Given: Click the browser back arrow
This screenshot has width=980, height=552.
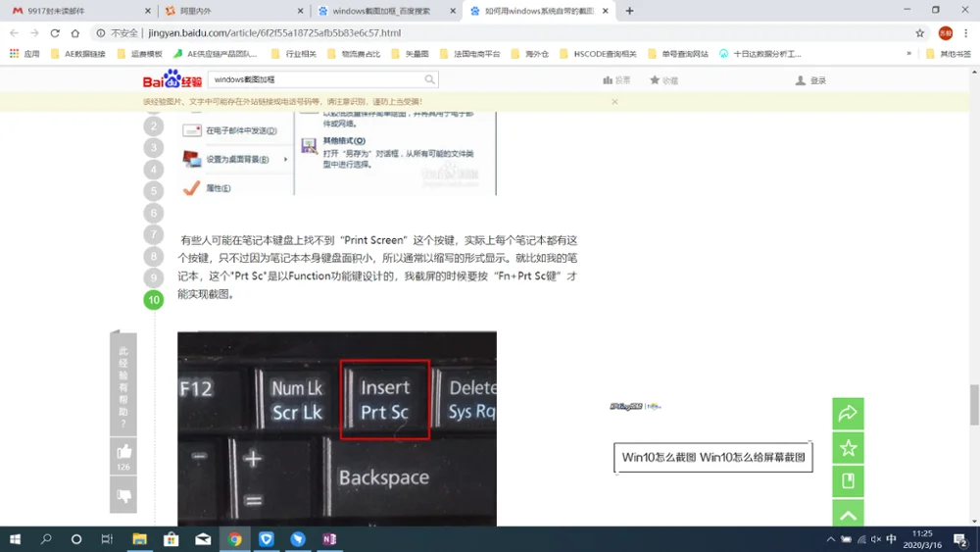Looking at the screenshot, I should coord(14,33).
